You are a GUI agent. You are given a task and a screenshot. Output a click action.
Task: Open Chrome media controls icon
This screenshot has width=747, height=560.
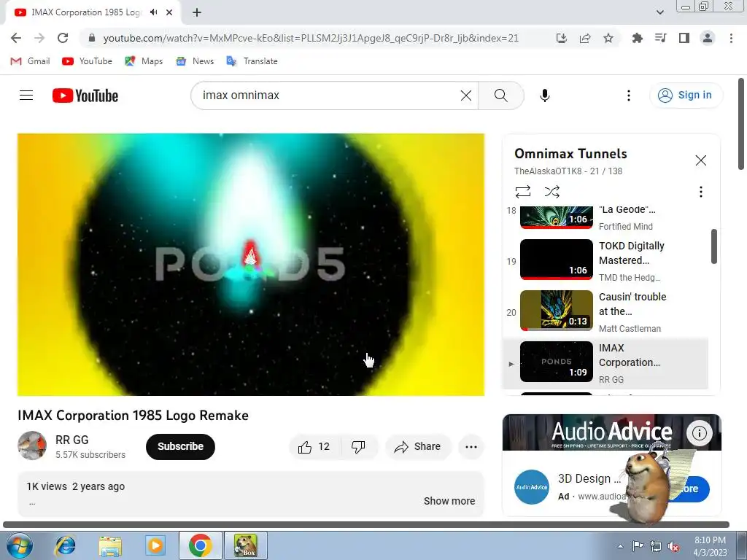pyautogui.click(x=660, y=38)
